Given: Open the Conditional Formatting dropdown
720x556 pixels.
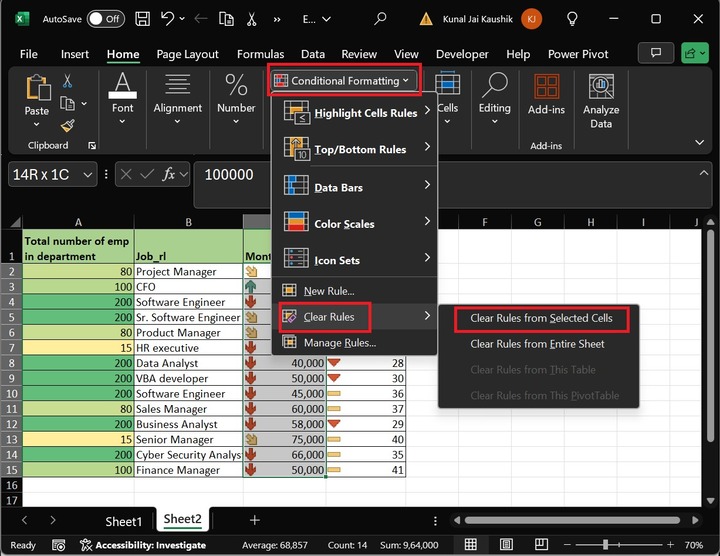Looking at the screenshot, I should pos(346,81).
